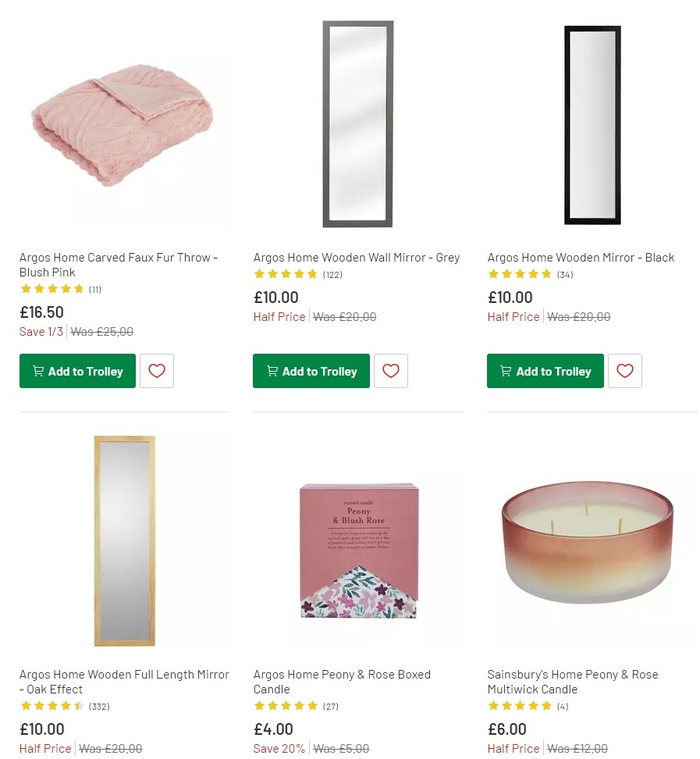This screenshot has width=700, height=759.
Task: Click the star rating showing 122 reviews
Action: click(286, 274)
